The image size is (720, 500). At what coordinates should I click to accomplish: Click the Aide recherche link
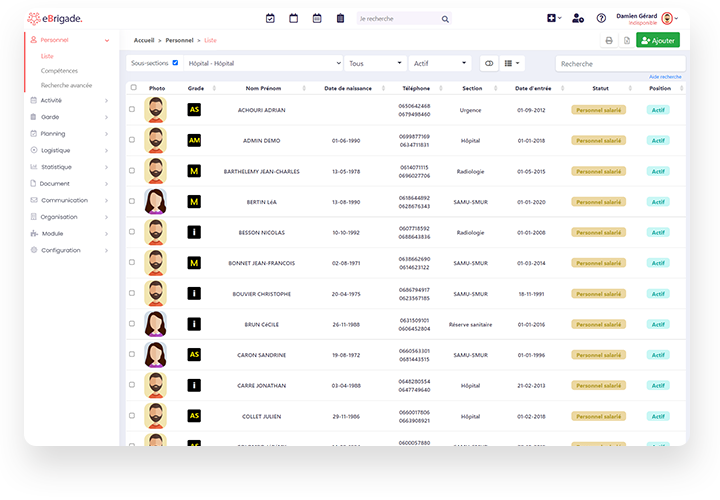coord(665,77)
